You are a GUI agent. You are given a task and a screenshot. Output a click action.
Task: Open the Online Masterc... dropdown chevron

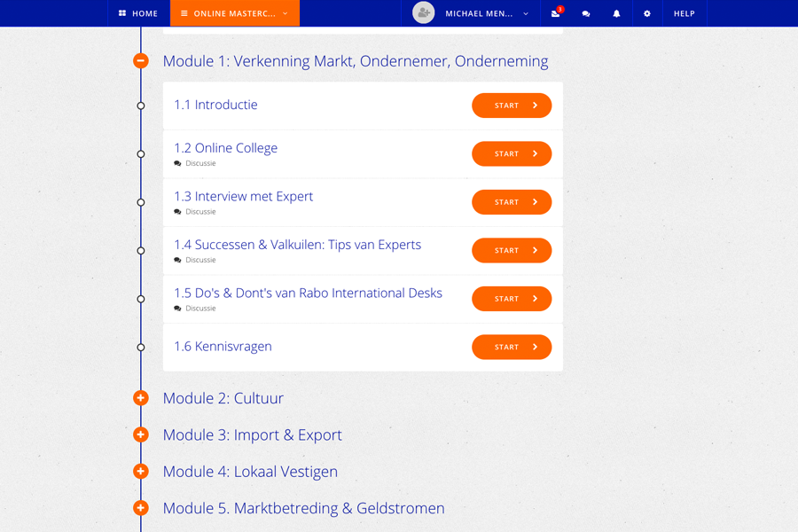pos(285,14)
